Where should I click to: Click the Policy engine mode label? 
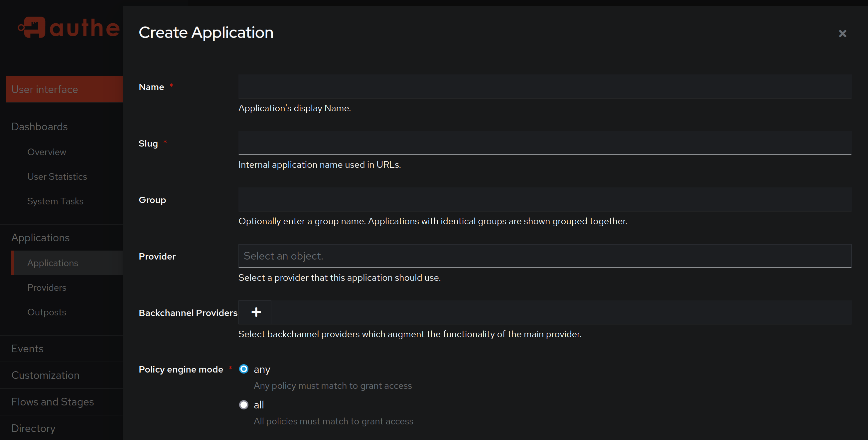(x=181, y=369)
